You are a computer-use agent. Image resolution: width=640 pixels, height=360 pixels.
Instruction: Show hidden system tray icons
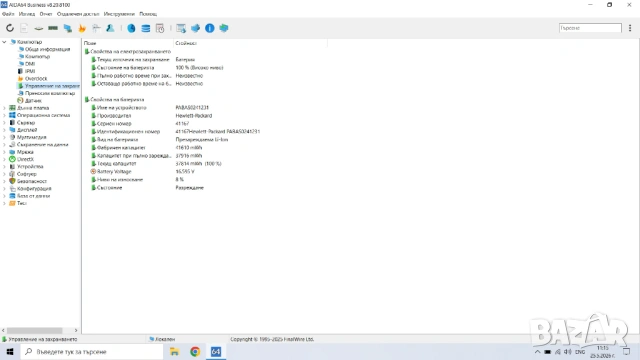(x=538, y=351)
